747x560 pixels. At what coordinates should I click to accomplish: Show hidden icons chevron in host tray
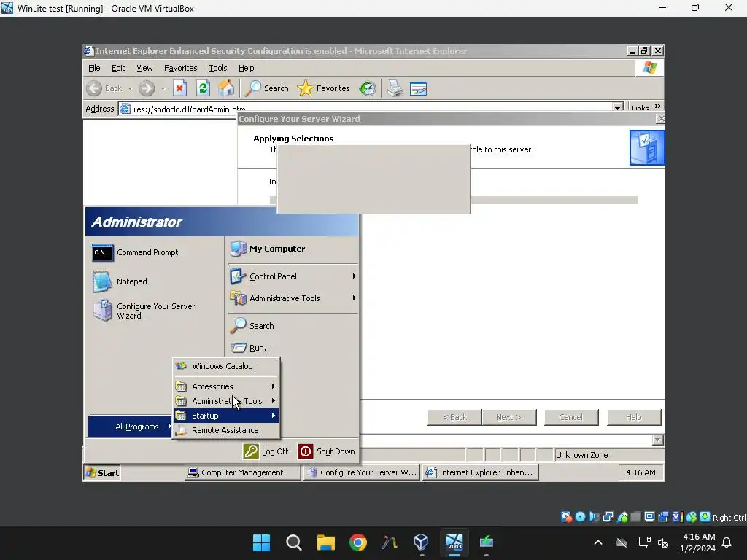tap(598, 542)
